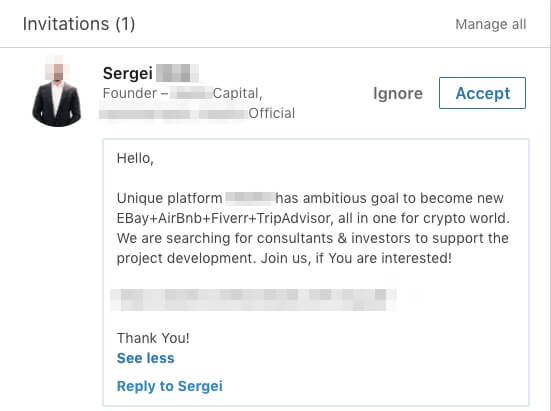Screen dimensions: 551x411
Task: Click the blurred platform name after Unique platform
Action: point(249,197)
